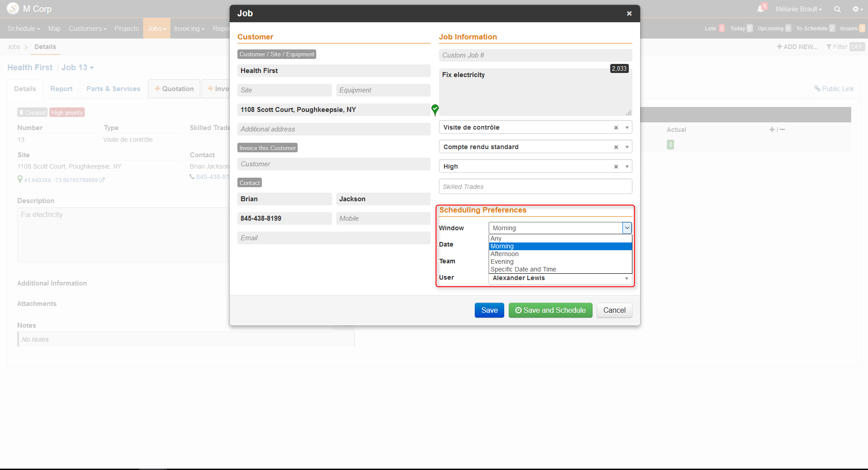868x470 pixels.
Task: Click ADD NEW... in the toolbar
Action: (x=797, y=47)
